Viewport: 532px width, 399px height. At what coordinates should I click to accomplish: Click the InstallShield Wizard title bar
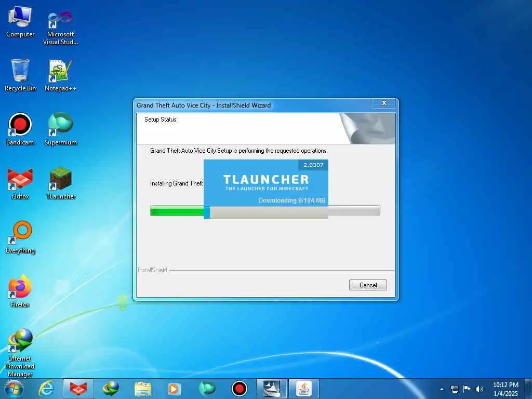point(253,105)
